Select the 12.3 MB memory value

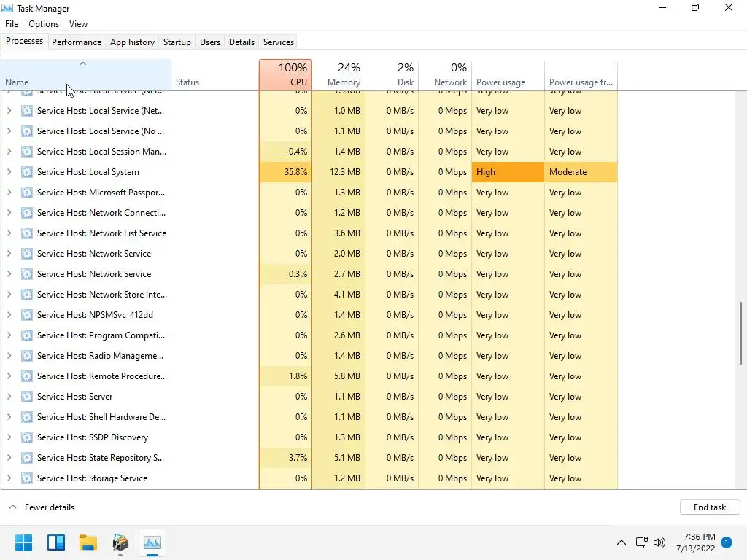(x=345, y=172)
